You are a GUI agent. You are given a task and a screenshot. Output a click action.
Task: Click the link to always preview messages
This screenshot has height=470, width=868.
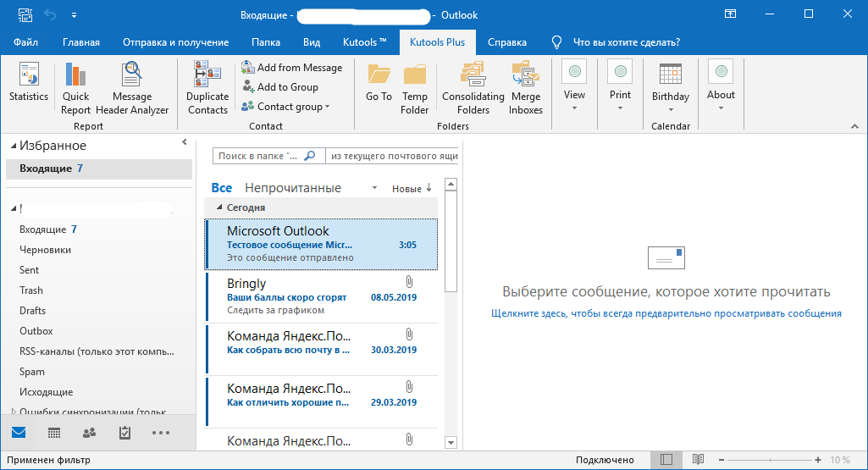pyautogui.click(x=666, y=313)
